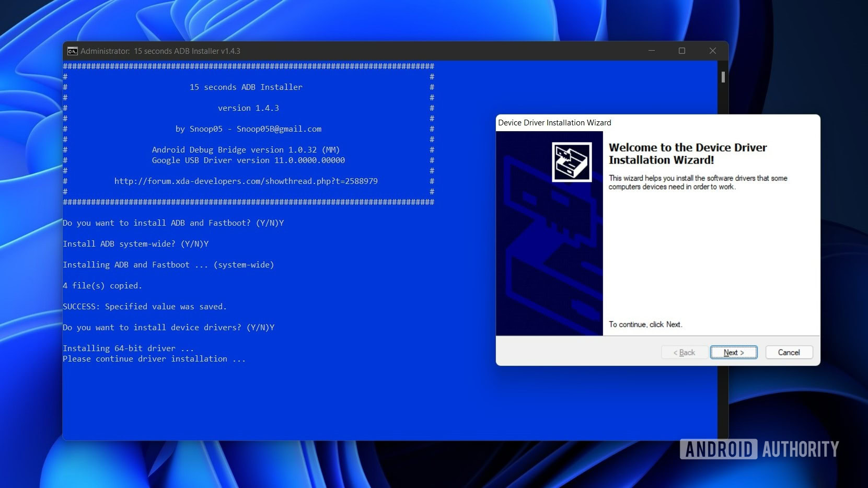This screenshot has height=488, width=868.
Task: Maximize the ADB Installer console window
Action: 682,51
